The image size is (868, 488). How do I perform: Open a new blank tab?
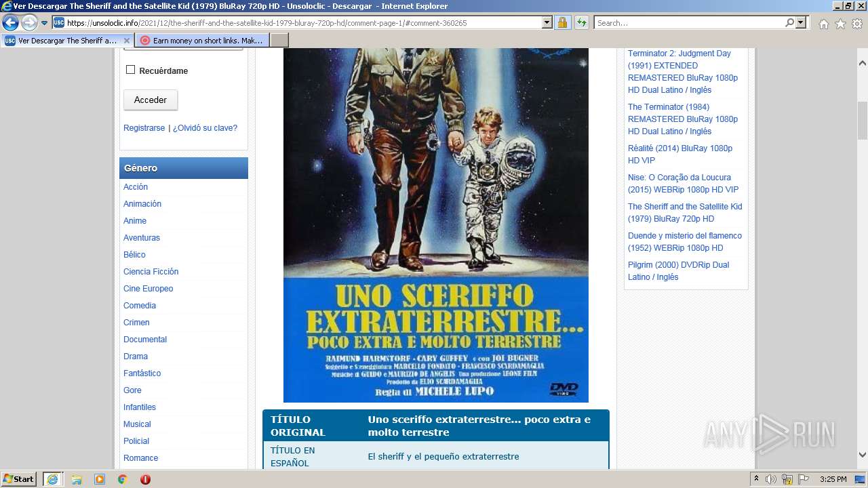[279, 41]
